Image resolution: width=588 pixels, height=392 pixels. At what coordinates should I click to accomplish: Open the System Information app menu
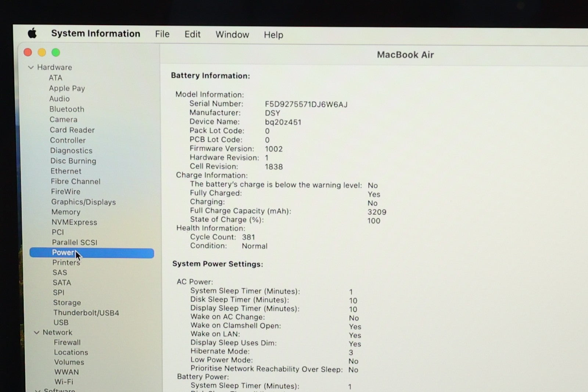pos(96,33)
